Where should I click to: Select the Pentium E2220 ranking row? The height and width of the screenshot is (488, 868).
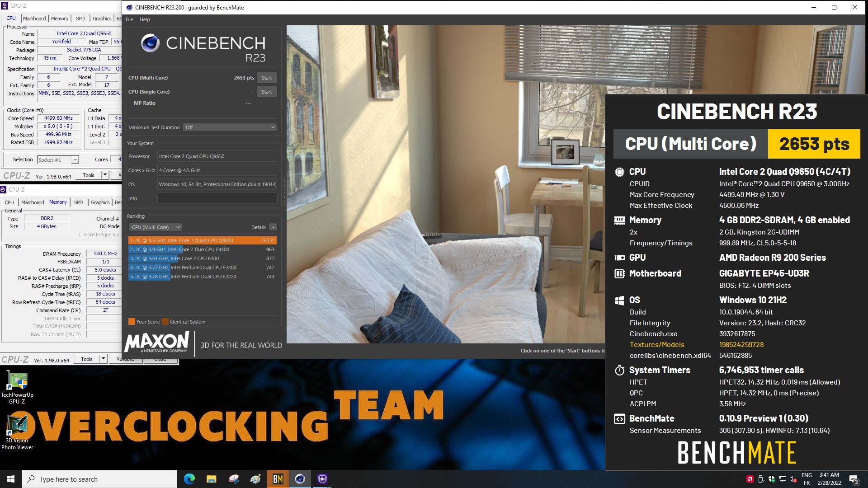tap(203, 277)
